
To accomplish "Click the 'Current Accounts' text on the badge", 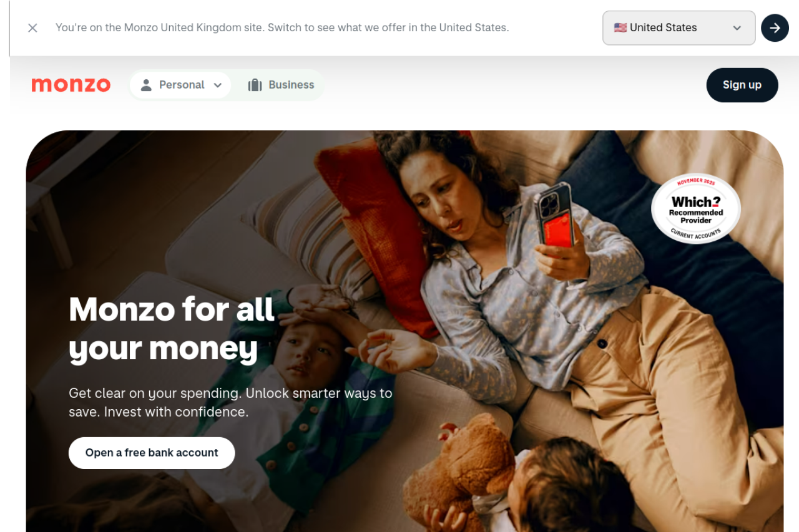I will (x=696, y=234).
